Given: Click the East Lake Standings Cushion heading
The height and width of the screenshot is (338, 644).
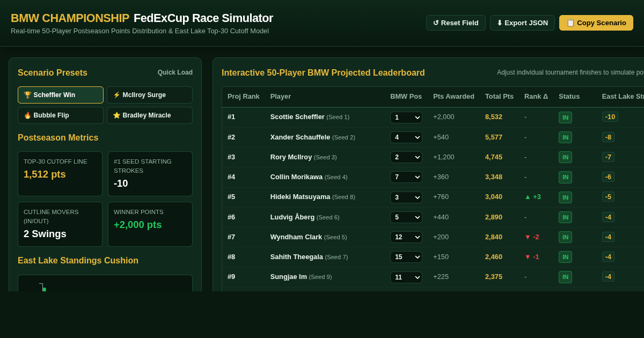Looking at the screenshot, I should point(78,261).
